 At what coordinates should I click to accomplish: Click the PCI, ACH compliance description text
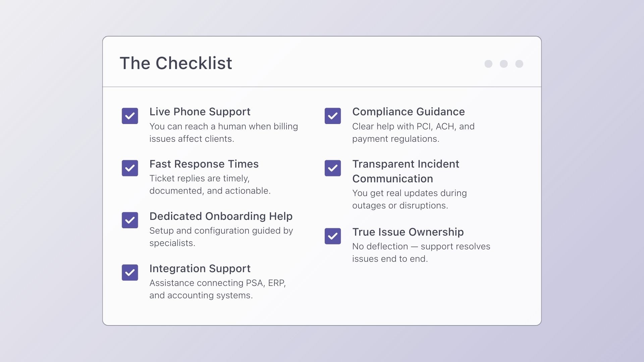[x=413, y=132]
